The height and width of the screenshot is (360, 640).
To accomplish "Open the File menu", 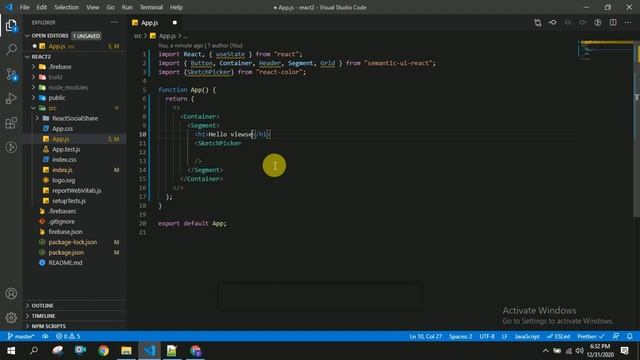I will coord(24,7).
